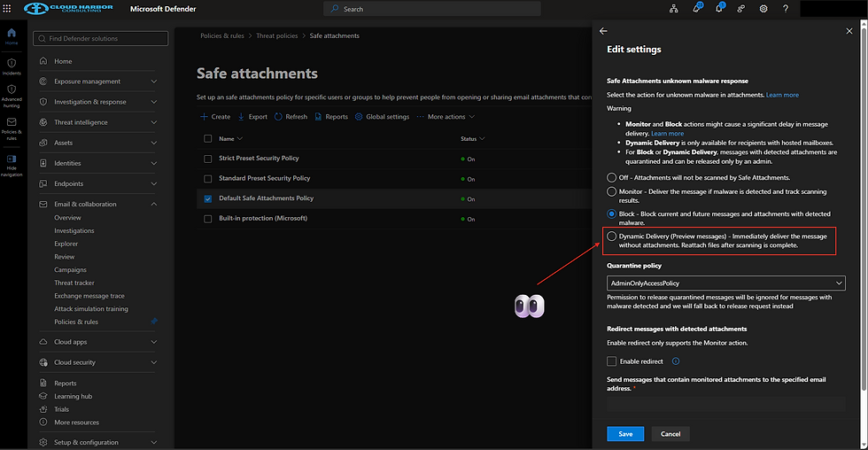
Task: Open Learning hub in sidebar
Action: (73, 396)
